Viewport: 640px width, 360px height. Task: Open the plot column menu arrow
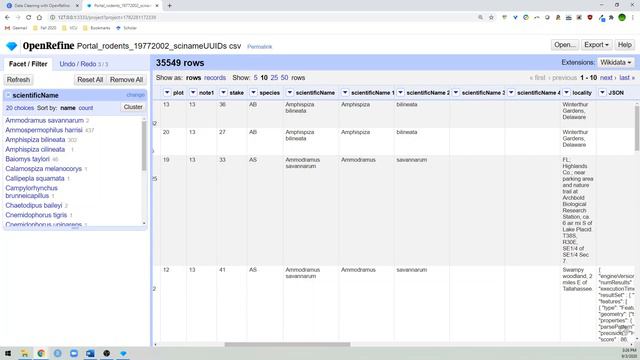[x=167, y=93]
